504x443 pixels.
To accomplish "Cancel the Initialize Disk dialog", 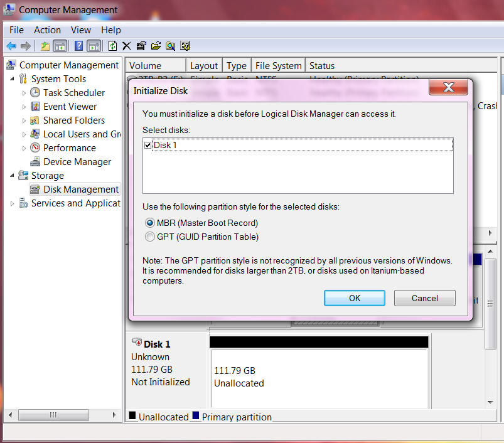I will (424, 298).
